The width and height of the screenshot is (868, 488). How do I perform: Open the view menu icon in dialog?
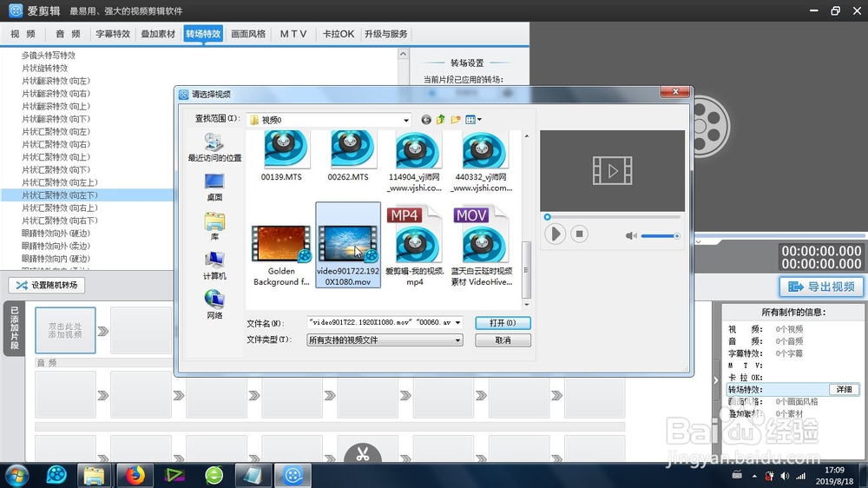pyautogui.click(x=473, y=120)
